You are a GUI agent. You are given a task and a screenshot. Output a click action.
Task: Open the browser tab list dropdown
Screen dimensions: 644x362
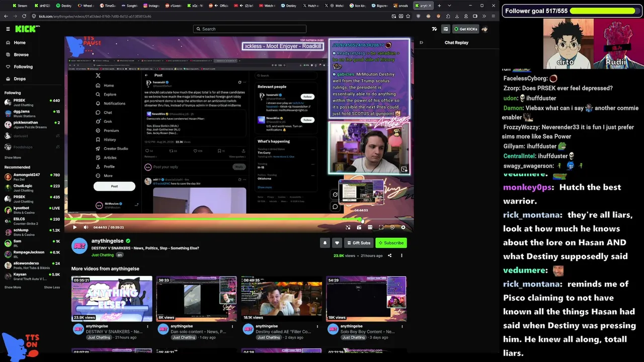[449, 6]
